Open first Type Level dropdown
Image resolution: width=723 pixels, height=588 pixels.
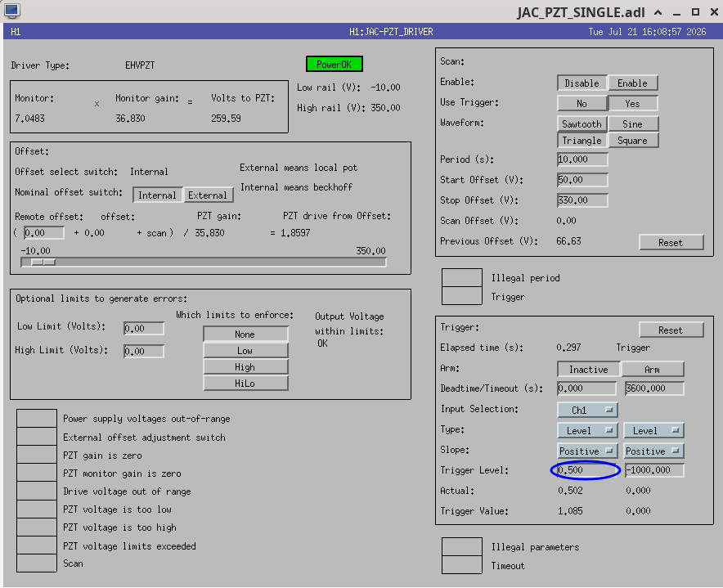tap(587, 431)
